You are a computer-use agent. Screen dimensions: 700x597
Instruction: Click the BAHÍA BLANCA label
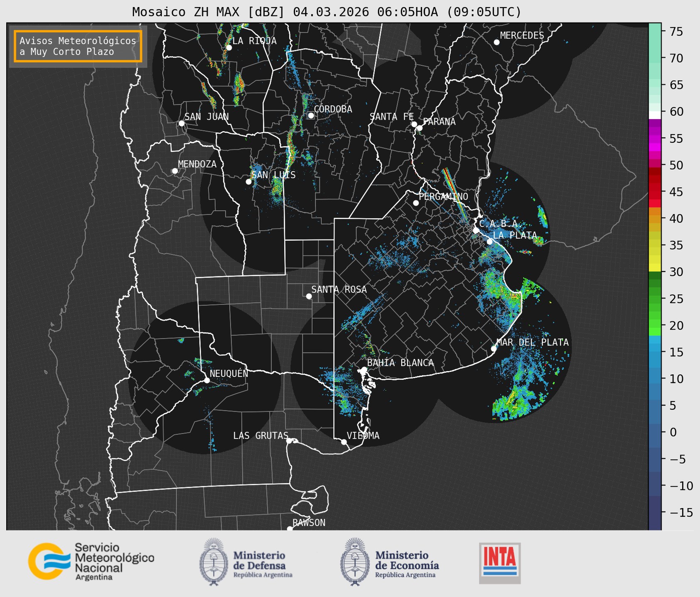pyautogui.click(x=400, y=363)
